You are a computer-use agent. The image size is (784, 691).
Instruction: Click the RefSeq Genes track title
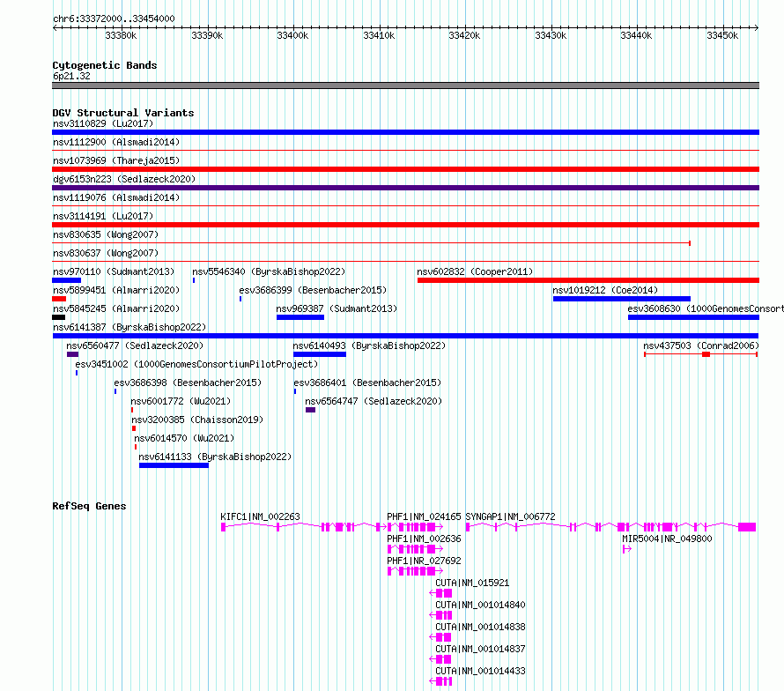89,506
